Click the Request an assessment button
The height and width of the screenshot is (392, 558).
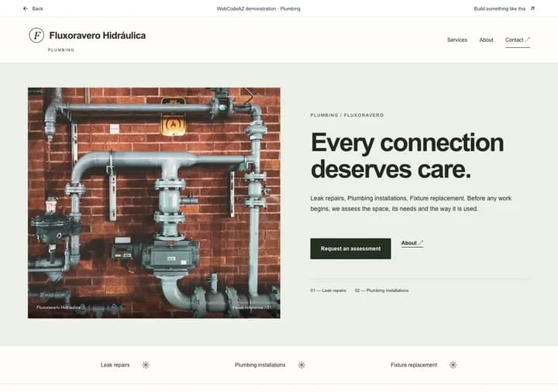coord(350,249)
